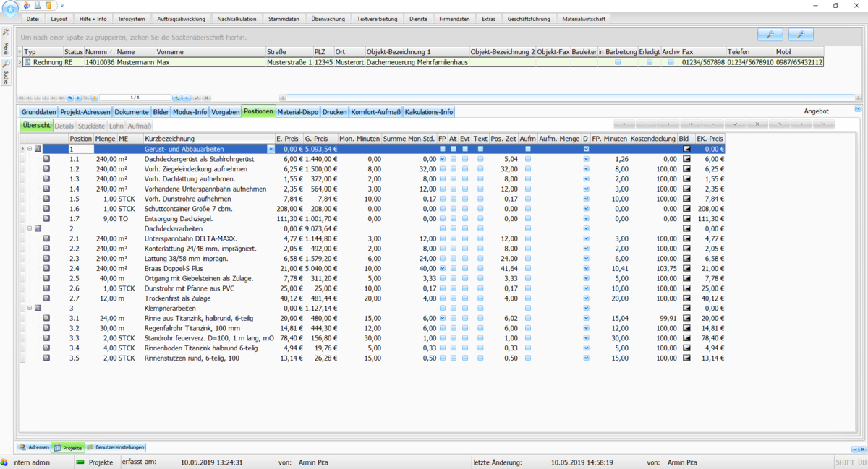Open the Suche sidebar tab
Image resolution: width=868 pixels, height=469 pixels.
[x=6, y=73]
